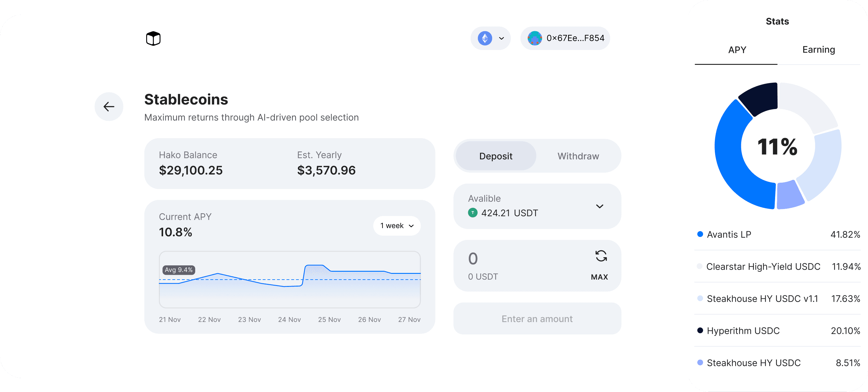Viewport: 868px width, 392px height.
Task: Open the network selector chevron
Action: pyautogui.click(x=501, y=38)
